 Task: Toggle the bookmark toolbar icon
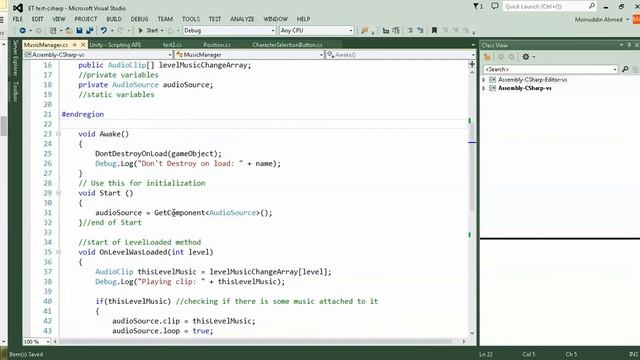pos(434,31)
